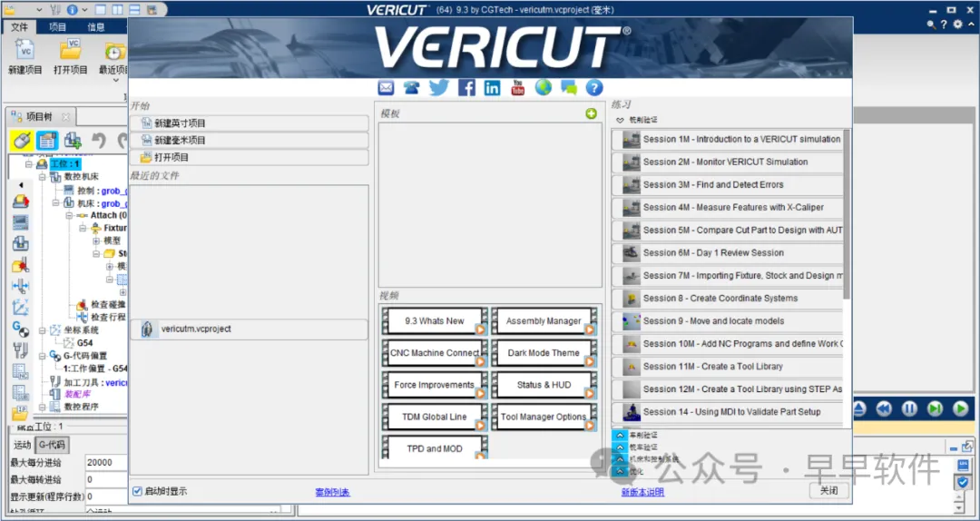Play the Assembly Manager video
This screenshot has width=980, height=521.
click(x=544, y=320)
